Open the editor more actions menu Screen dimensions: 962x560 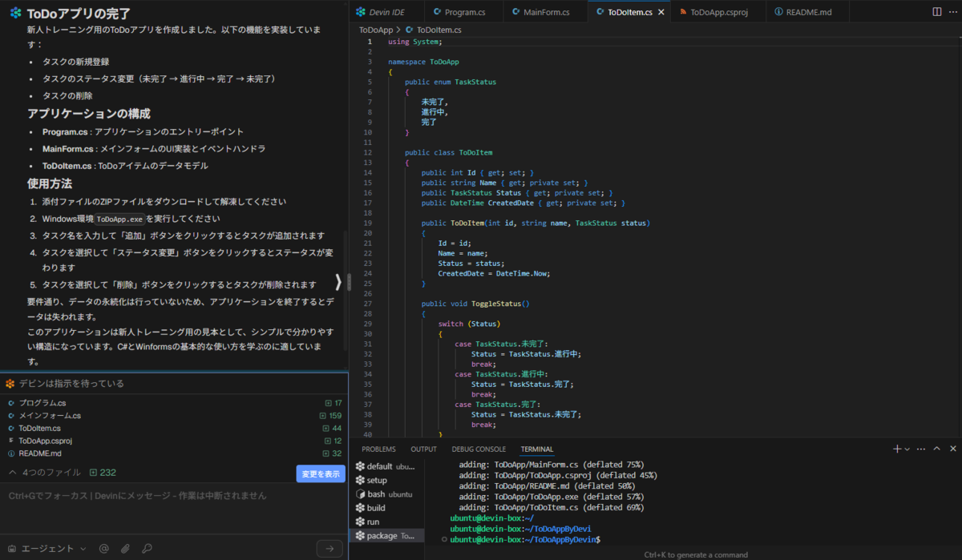coord(952,12)
